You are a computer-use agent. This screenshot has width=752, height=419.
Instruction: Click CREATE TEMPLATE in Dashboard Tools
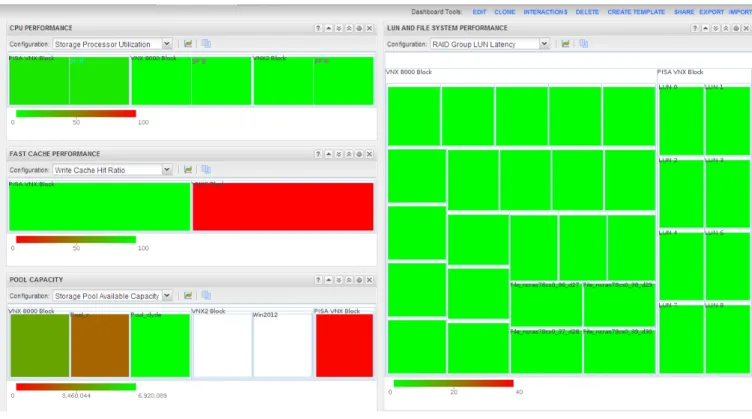636,12
